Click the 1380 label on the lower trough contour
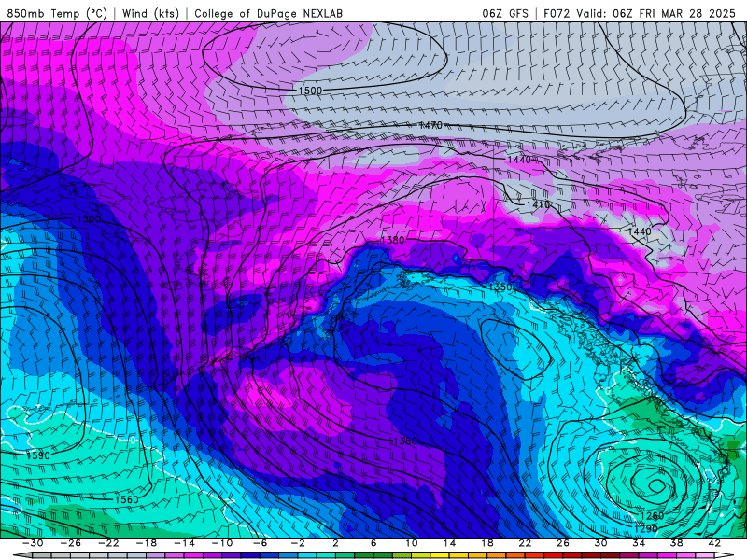Screen dimensions: 747x560 point(405,441)
